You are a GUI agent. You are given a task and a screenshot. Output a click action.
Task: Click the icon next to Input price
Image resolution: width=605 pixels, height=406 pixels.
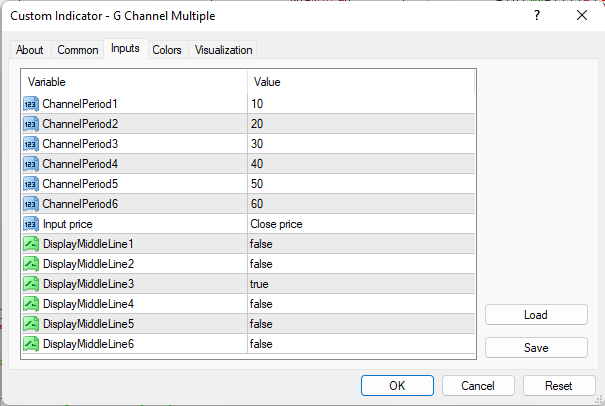pyautogui.click(x=30, y=224)
